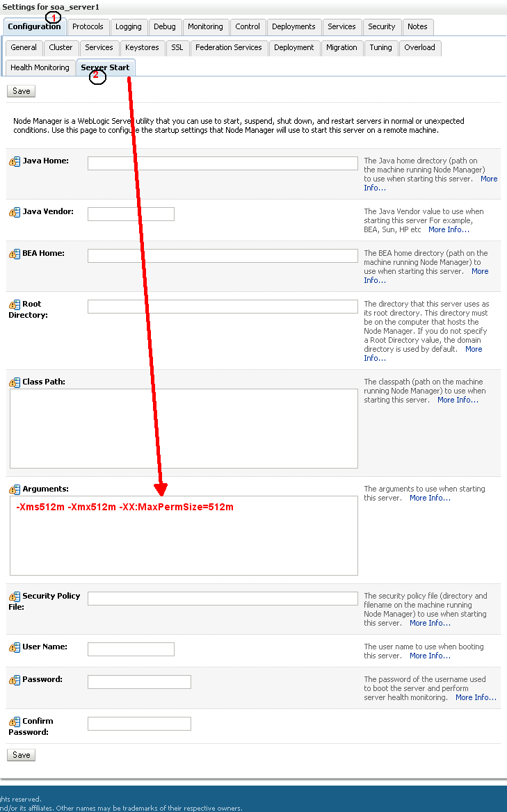Click the Root Directory field icon

[15, 304]
